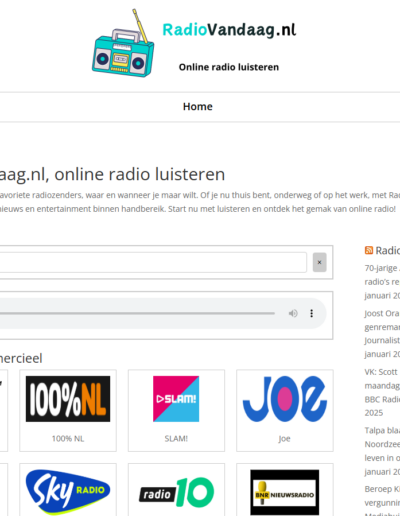Click the orange RSS feed icon
400x516 pixels.
point(369,250)
